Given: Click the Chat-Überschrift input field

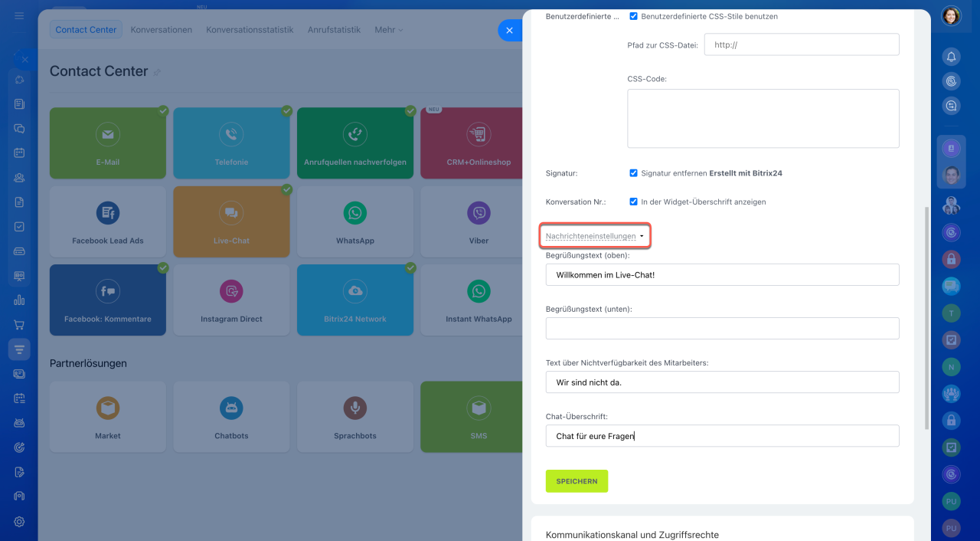Looking at the screenshot, I should pos(722,436).
